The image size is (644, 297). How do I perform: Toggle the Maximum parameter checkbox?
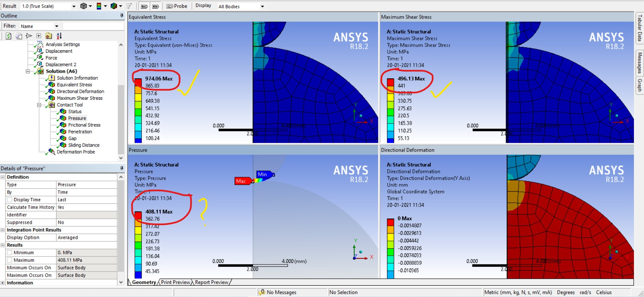point(10,260)
